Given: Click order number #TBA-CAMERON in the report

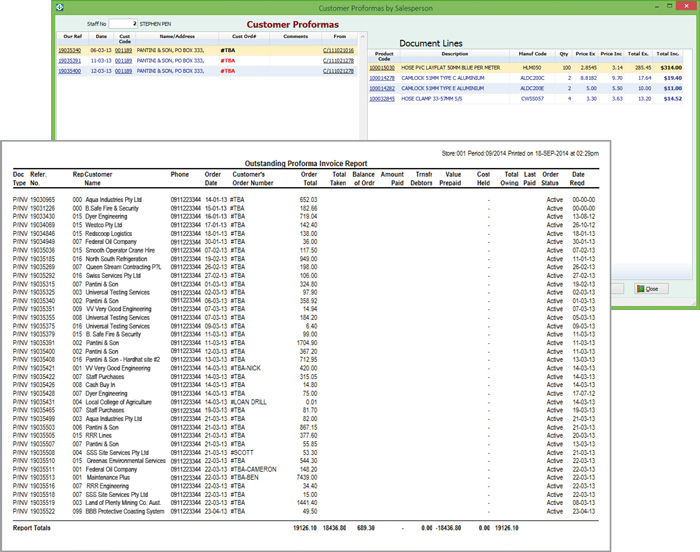Looking at the screenshot, I should click(x=253, y=469).
